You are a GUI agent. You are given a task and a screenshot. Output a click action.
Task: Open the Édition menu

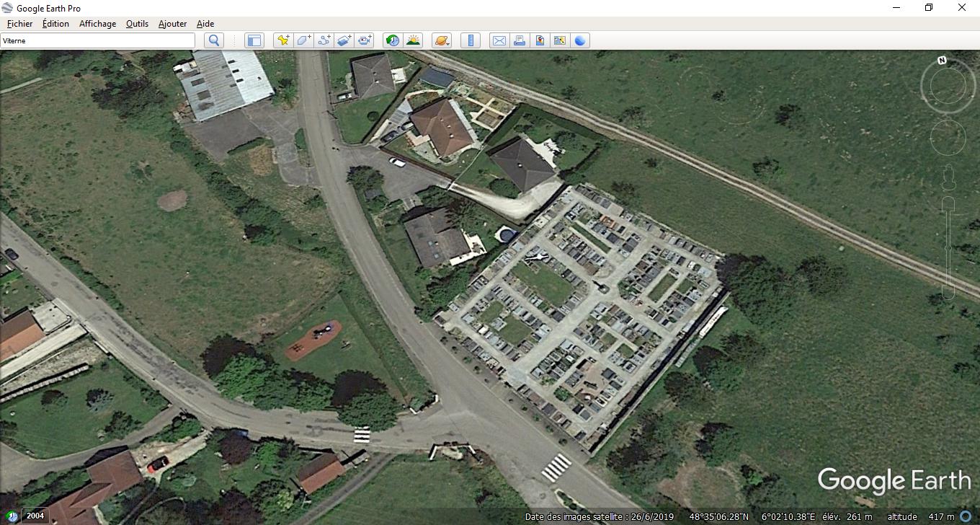click(x=55, y=24)
